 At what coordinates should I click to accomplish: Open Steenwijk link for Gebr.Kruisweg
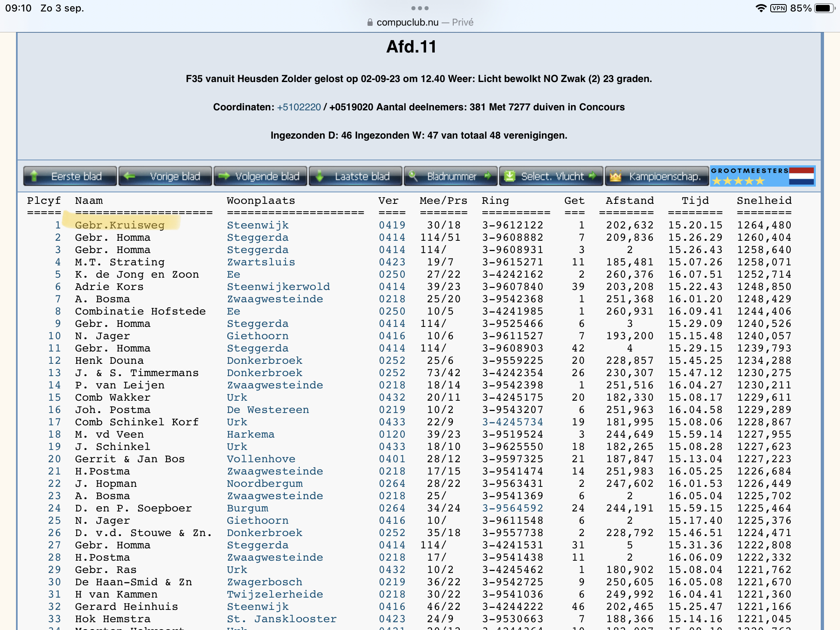258,225
